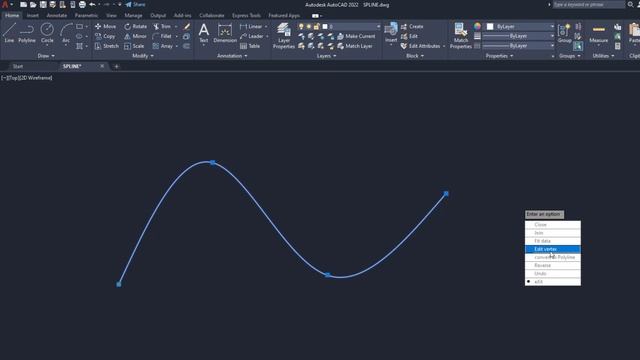
Task: Choose Join from spline option menu
Action: (x=553, y=233)
